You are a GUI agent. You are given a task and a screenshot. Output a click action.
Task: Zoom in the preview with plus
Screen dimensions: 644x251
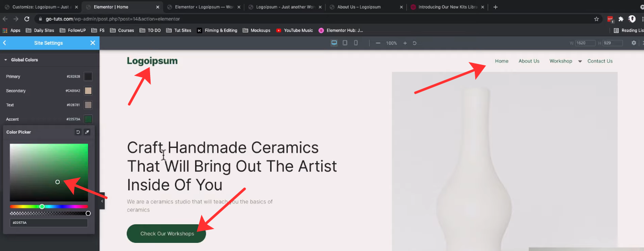tap(405, 43)
